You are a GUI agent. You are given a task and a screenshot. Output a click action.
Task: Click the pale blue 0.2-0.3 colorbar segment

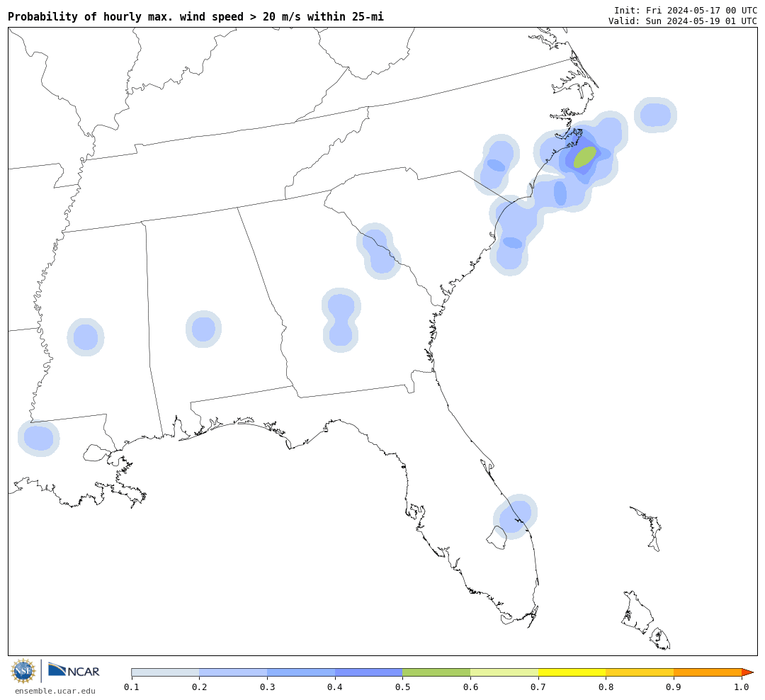[x=233, y=672]
